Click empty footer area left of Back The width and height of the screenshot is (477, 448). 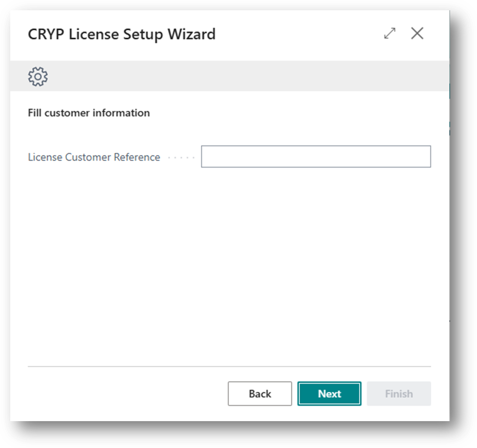122,394
